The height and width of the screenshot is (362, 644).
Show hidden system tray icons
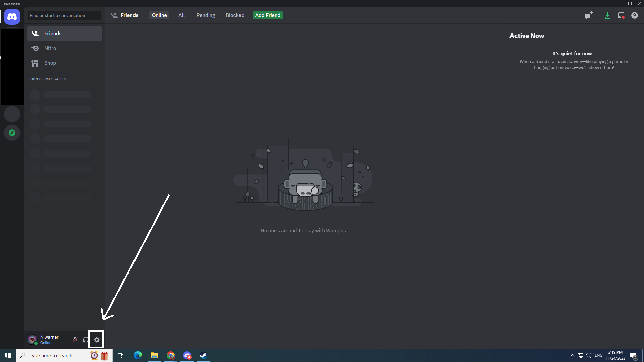[x=572, y=355]
